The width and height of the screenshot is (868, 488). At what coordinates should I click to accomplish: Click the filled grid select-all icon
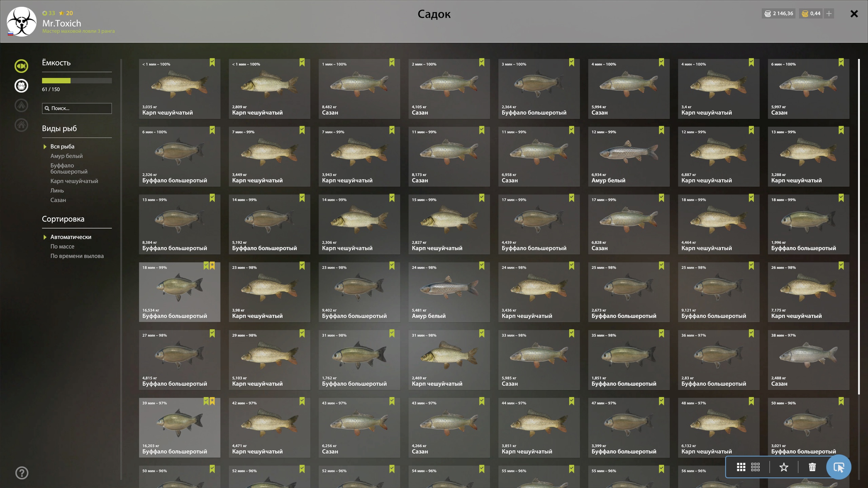[741, 467]
